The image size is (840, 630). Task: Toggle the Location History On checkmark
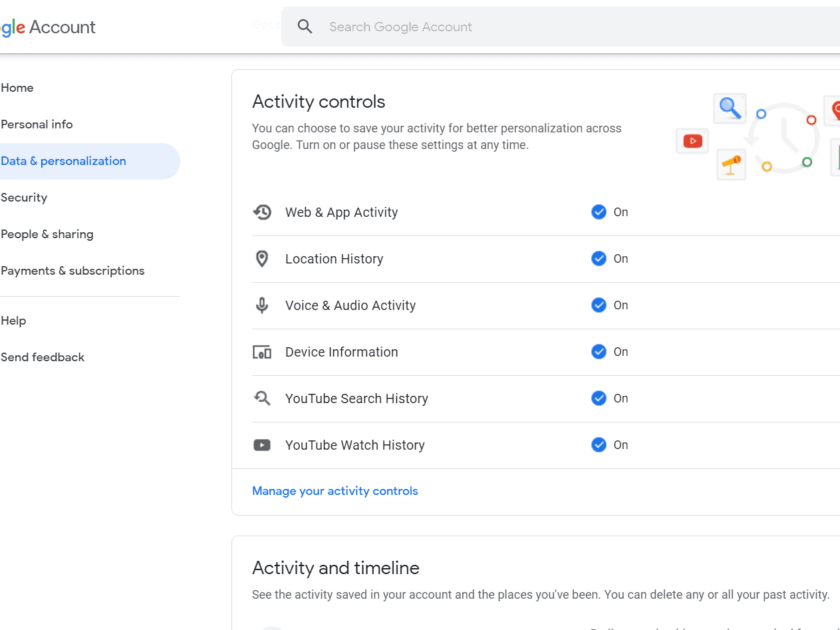pyautogui.click(x=599, y=259)
